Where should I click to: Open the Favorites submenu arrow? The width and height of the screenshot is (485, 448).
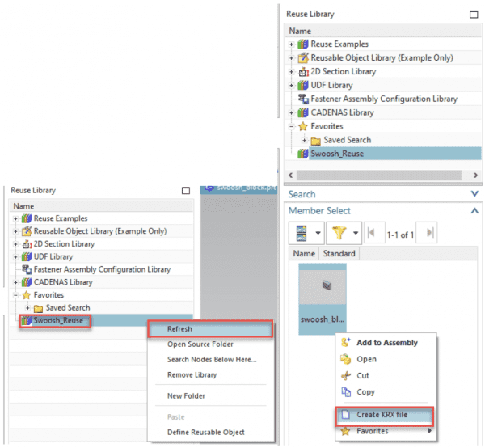click(430, 431)
